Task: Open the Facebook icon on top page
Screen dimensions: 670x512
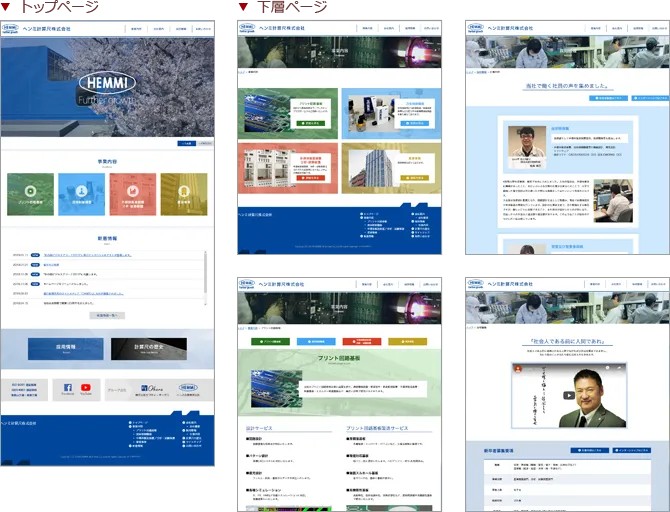Action: (x=68, y=388)
